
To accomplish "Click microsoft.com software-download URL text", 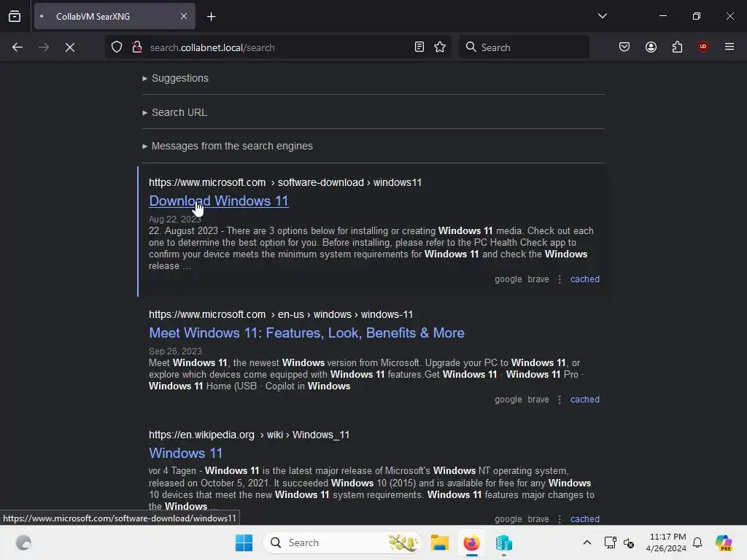I will pyautogui.click(x=285, y=182).
